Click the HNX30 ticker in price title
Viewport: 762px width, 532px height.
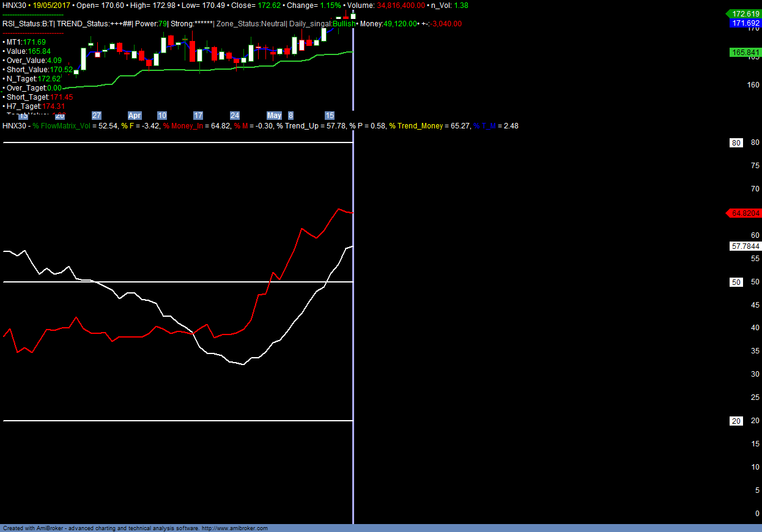(15, 5)
